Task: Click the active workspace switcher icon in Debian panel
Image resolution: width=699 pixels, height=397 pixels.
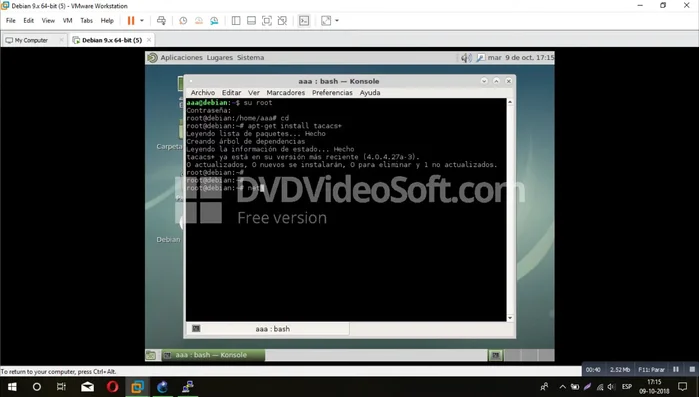Action: click(495, 355)
